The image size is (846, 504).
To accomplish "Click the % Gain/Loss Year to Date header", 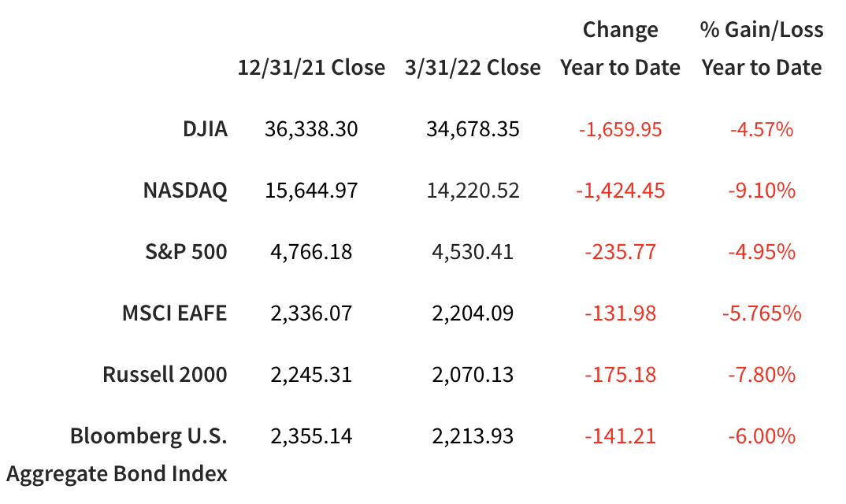I will (x=762, y=49).
